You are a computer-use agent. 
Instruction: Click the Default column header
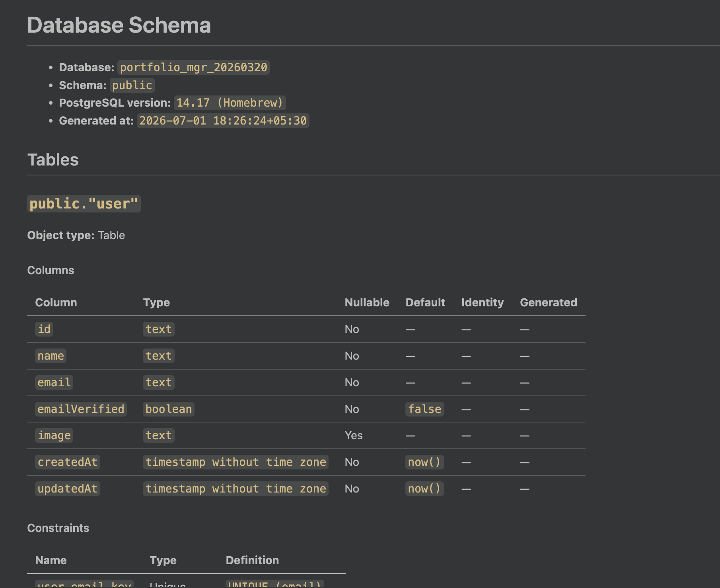(425, 302)
